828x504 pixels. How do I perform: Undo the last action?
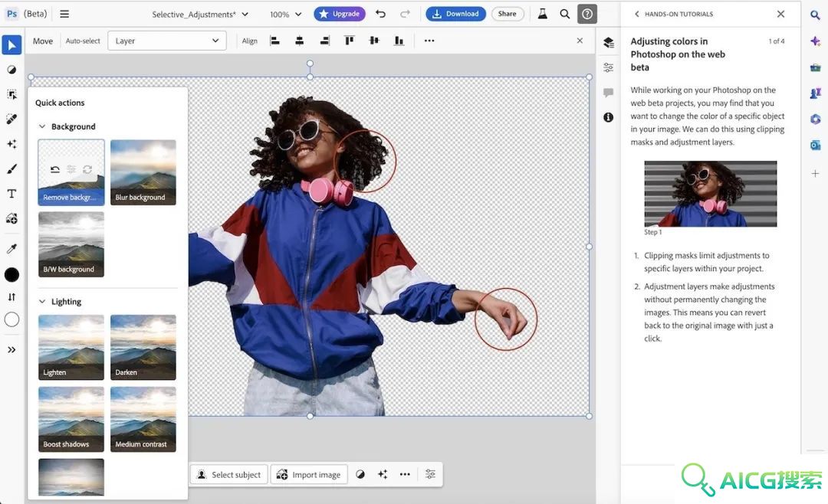point(381,14)
